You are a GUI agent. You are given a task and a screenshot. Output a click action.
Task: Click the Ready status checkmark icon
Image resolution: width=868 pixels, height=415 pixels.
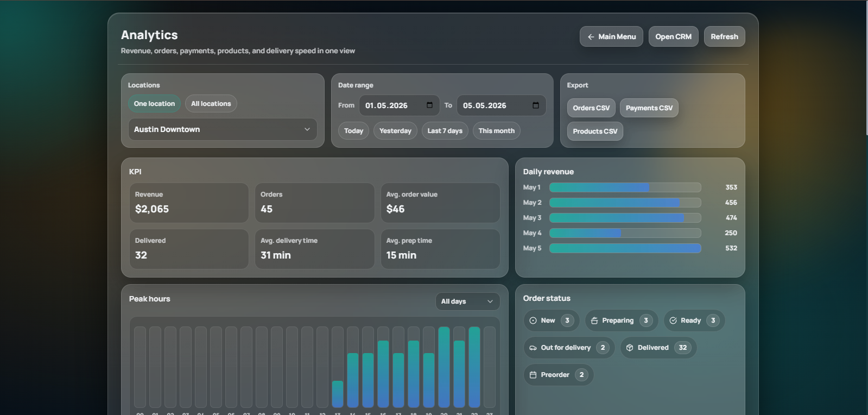point(673,320)
